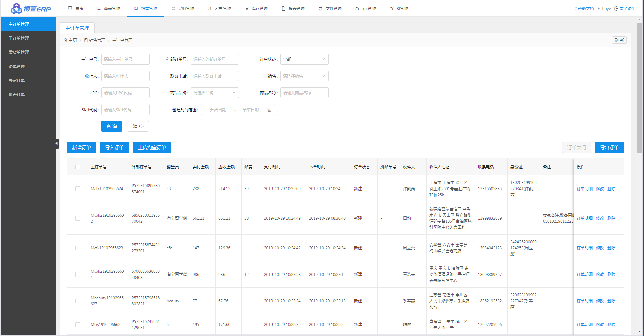The height and width of the screenshot is (336, 644).
Task: Click the 商品名称 input field
Action: (304, 93)
